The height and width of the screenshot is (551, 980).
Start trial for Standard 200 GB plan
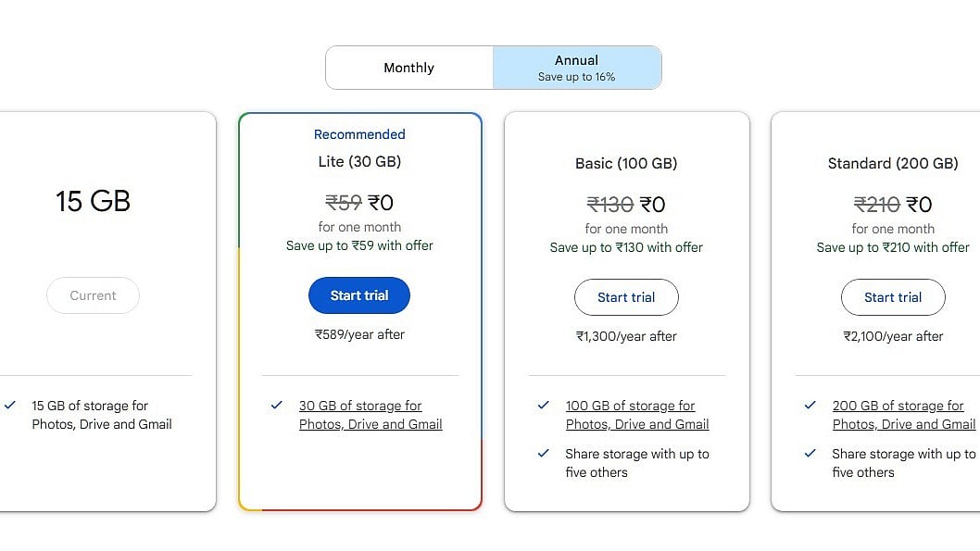[893, 297]
